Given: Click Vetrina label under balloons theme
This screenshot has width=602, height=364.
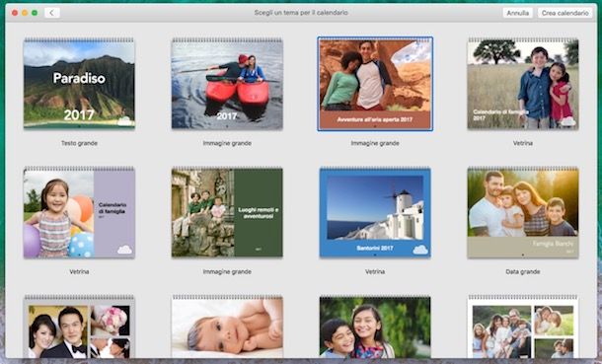Looking at the screenshot, I should click(x=79, y=271).
